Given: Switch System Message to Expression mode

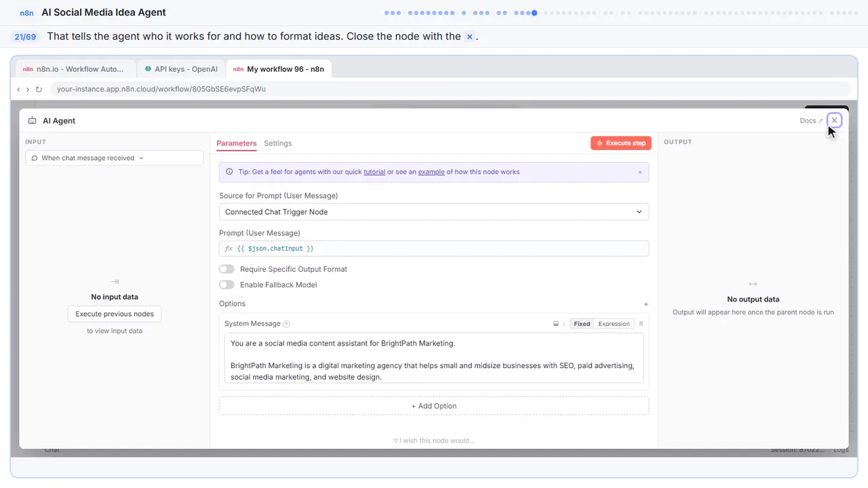Looking at the screenshot, I should (x=614, y=324).
